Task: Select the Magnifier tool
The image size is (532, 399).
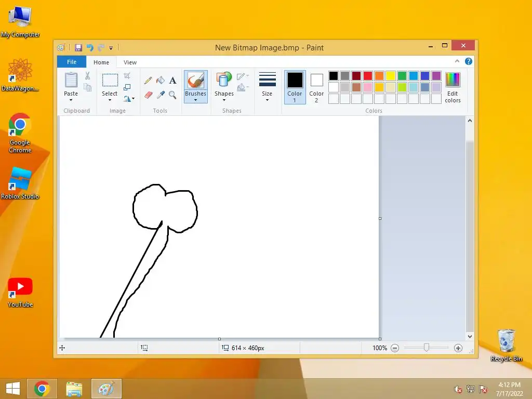Action: coord(172,95)
